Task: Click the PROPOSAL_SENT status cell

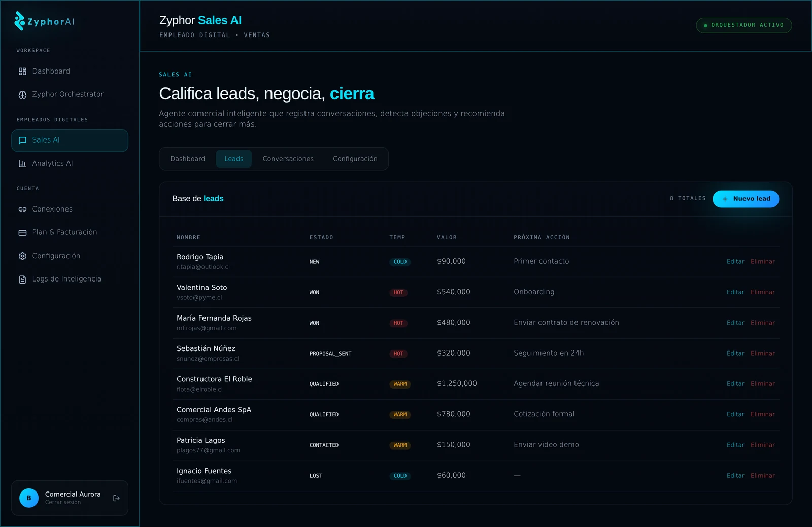Action: pyautogui.click(x=330, y=354)
